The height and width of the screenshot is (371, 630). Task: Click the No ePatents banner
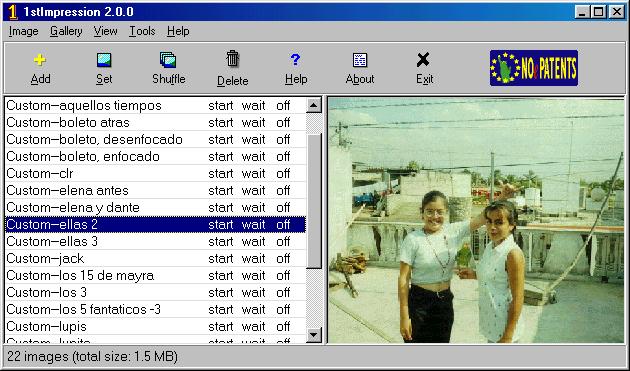(x=534, y=68)
